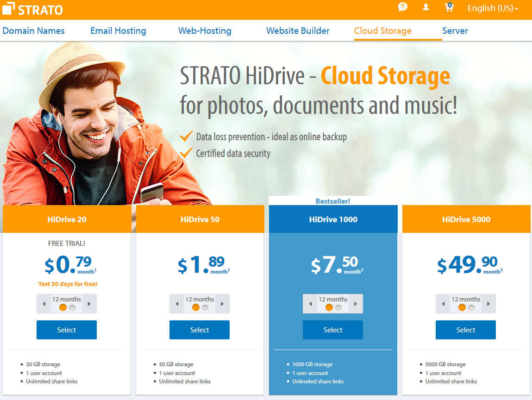532x400 pixels.
Task: Click the Data loss prevention text
Action: (x=271, y=137)
